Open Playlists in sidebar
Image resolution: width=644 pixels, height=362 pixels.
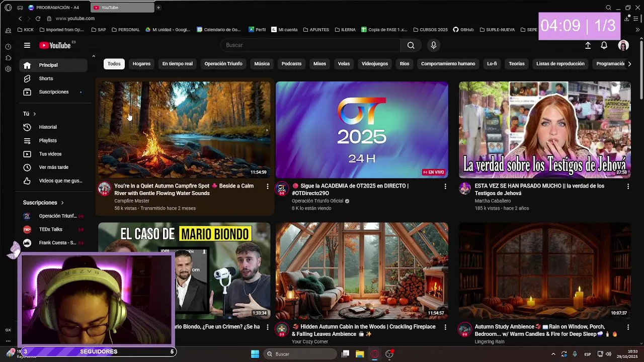(54, 141)
